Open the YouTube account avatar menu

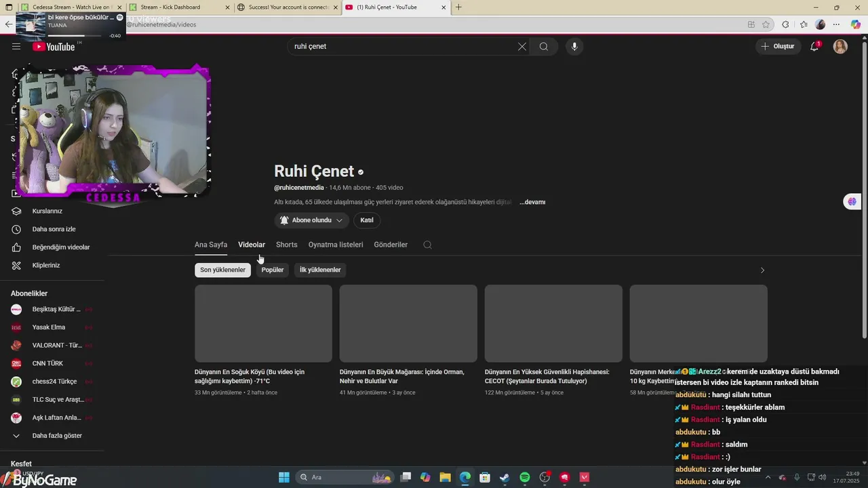click(x=840, y=46)
